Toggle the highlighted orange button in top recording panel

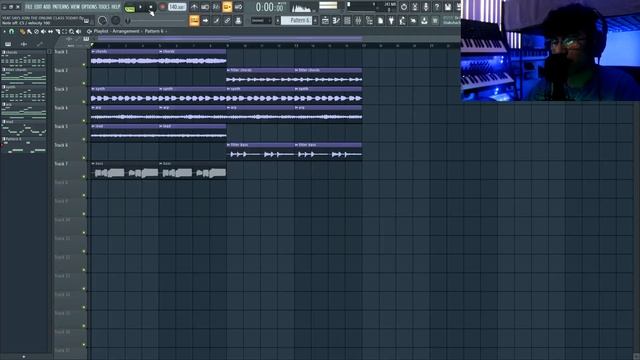(227, 7)
